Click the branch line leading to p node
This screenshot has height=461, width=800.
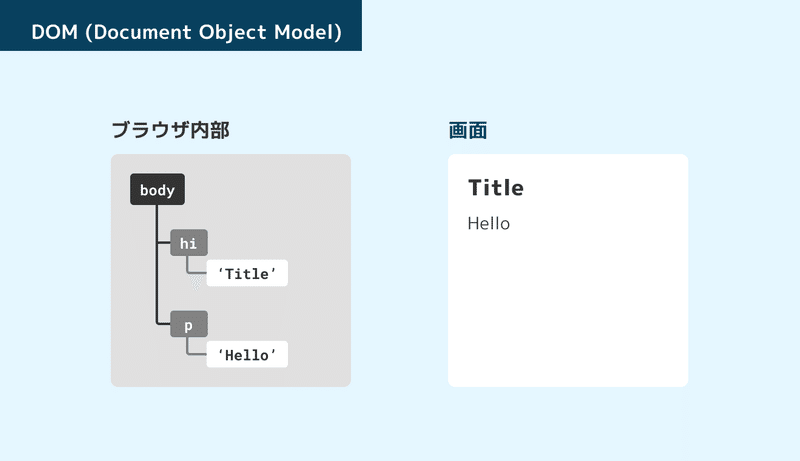click(164, 323)
